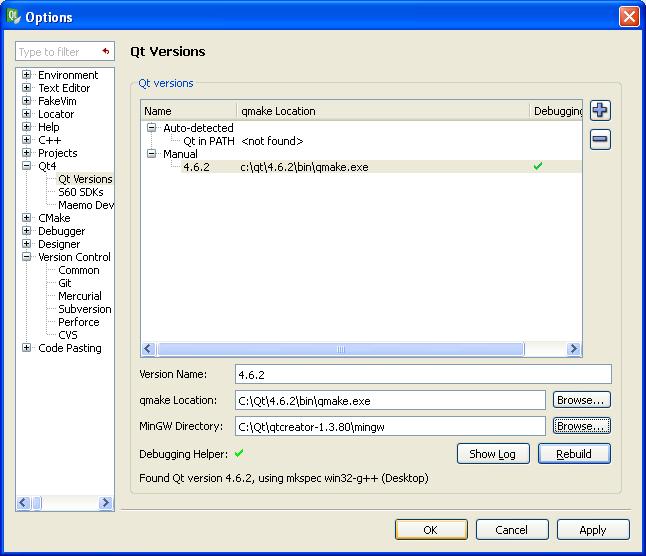The image size is (646, 556).
Task: Collapse the Auto-detected group in table
Action: (152, 128)
